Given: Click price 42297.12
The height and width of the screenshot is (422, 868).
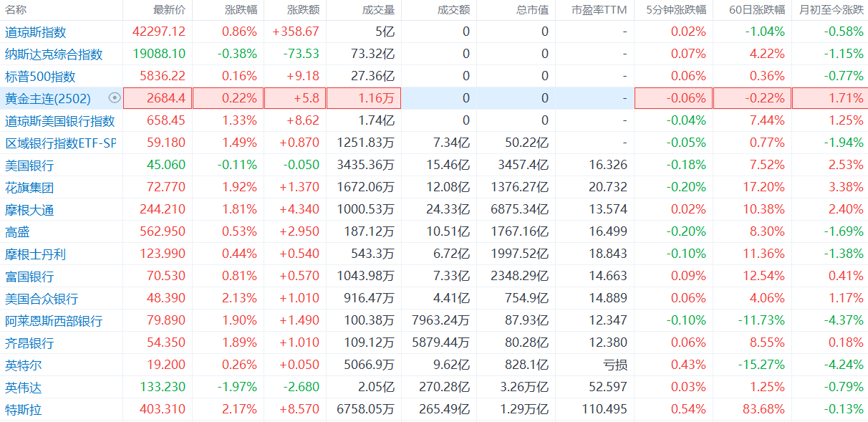Looking at the screenshot, I should 159,32.
